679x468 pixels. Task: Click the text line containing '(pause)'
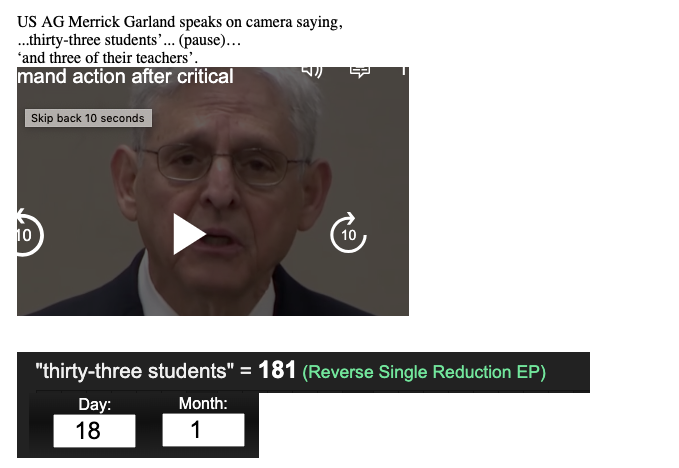(129, 40)
